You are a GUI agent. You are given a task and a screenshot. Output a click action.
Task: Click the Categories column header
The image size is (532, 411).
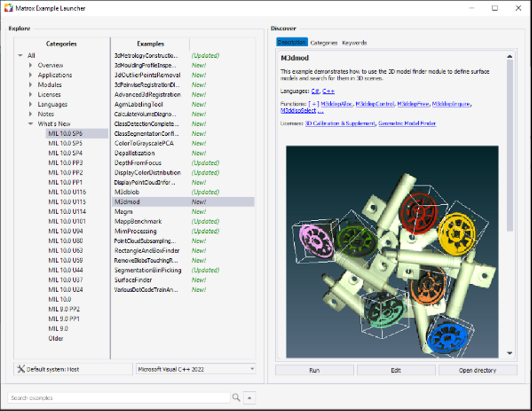pyautogui.click(x=62, y=43)
